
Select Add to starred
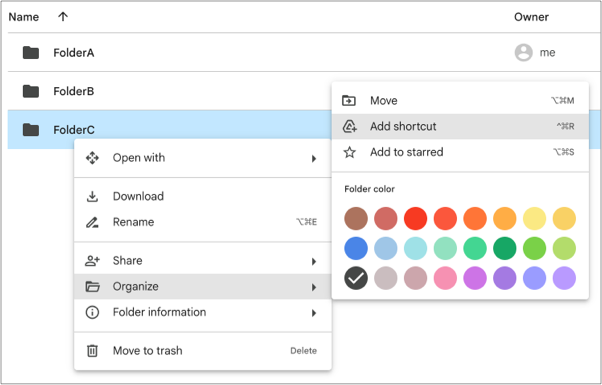coord(460,152)
